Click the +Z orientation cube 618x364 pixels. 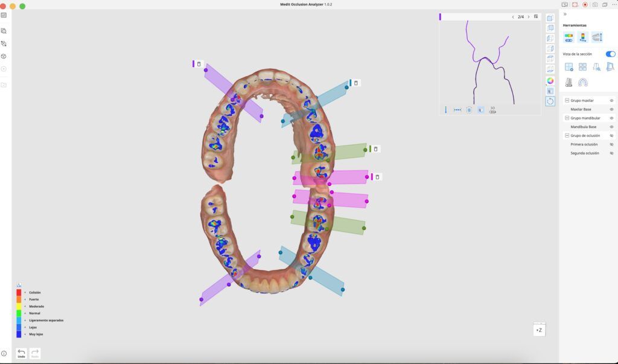point(539,330)
